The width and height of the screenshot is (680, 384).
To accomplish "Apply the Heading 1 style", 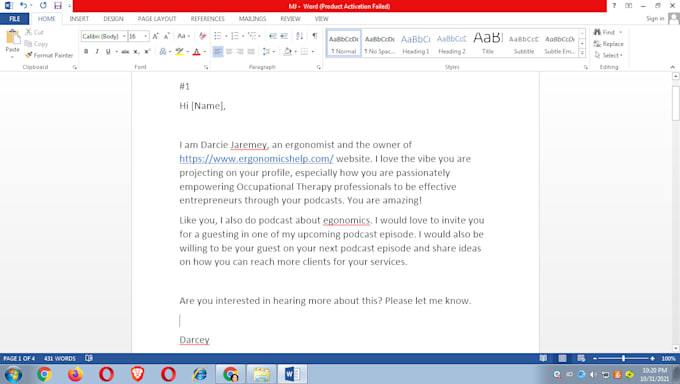I will point(415,43).
